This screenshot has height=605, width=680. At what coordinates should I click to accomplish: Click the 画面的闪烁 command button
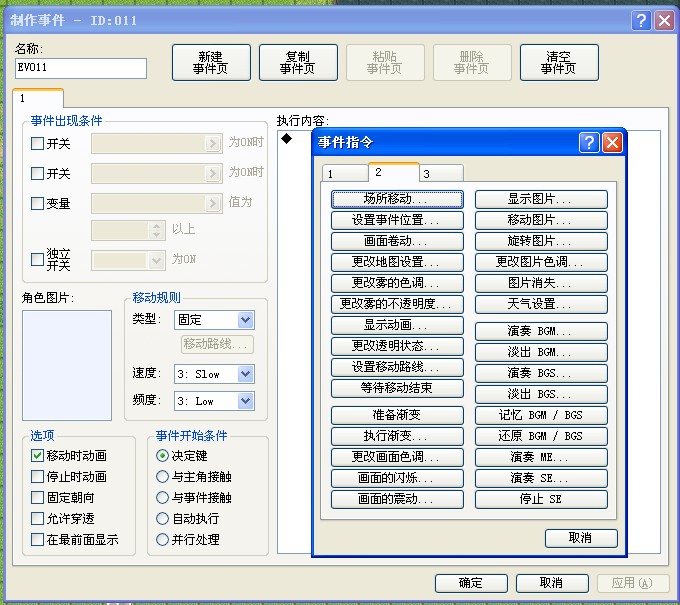coord(397,478)
